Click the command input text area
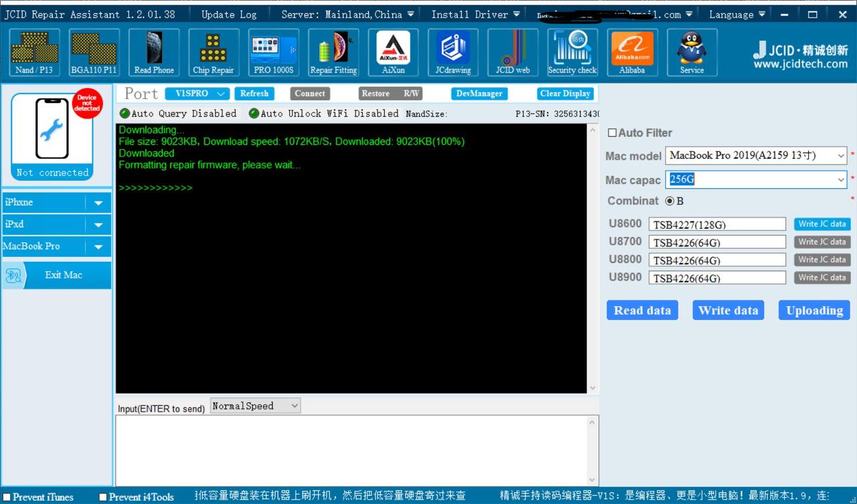The image size is (857, 504). (x=352, y=450)
